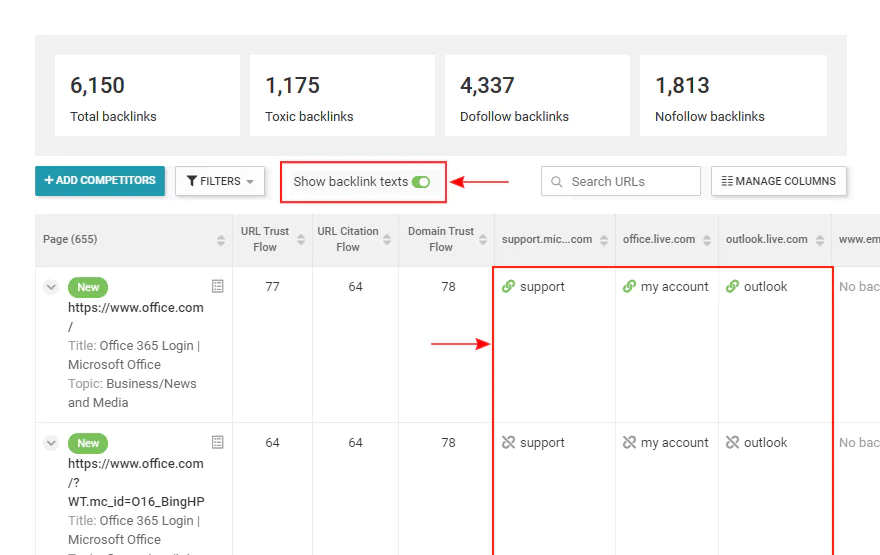Open the first https://www.office.com/ URL
Image resolution: width=880 pixels, height=555 pixels.
click(x=135, y=317)
